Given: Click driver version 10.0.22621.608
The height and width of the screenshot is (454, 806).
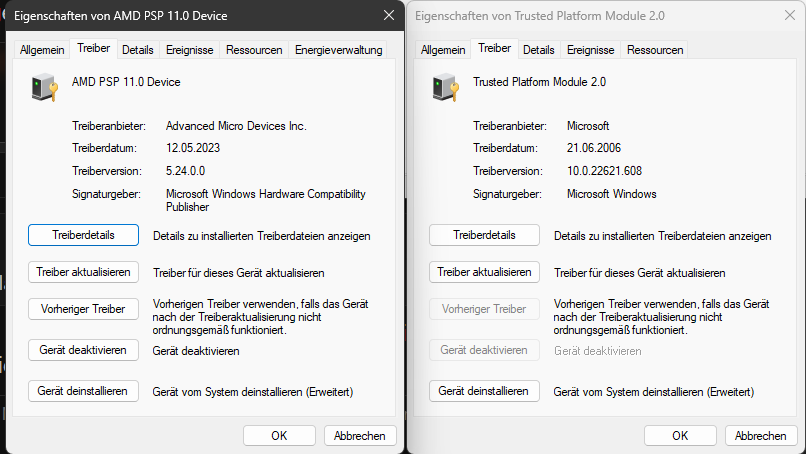Looking at the screenshot, I should coord(604,171).
